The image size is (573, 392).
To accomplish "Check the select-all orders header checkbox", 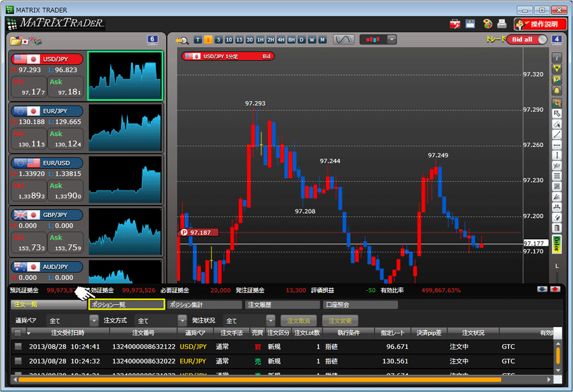I will point(18,332).
